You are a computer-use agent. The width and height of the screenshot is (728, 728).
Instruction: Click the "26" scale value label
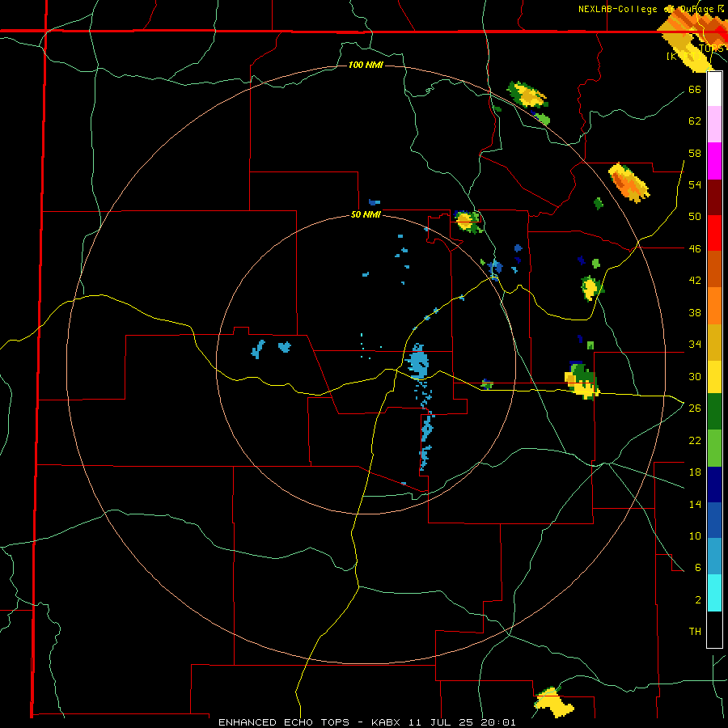[x=695, y=408]
